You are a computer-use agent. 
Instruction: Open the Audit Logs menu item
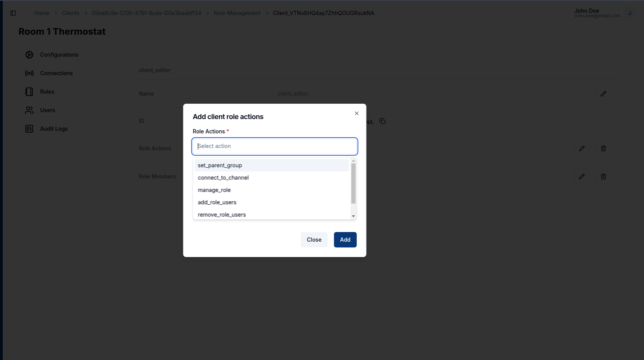[x=54, y=129]
